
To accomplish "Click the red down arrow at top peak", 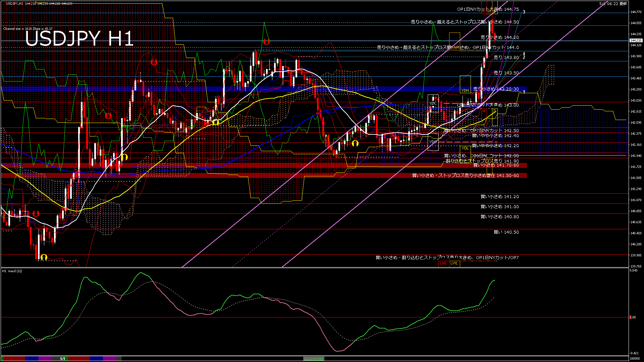I will (266, 42).
